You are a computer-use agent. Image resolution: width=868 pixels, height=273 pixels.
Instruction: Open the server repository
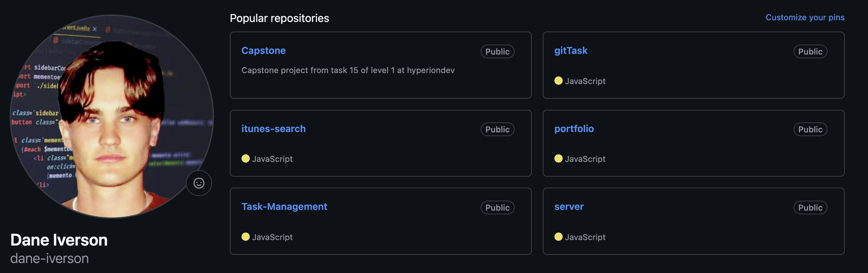click(x=569, y=206)
